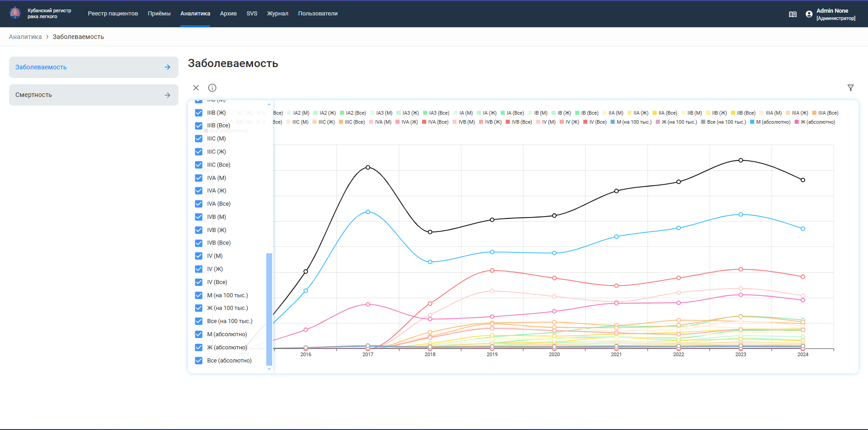This screenshot has height=430, width=868.
Task: Click the Kuban registry logo icon
Action: pos(15,13)
